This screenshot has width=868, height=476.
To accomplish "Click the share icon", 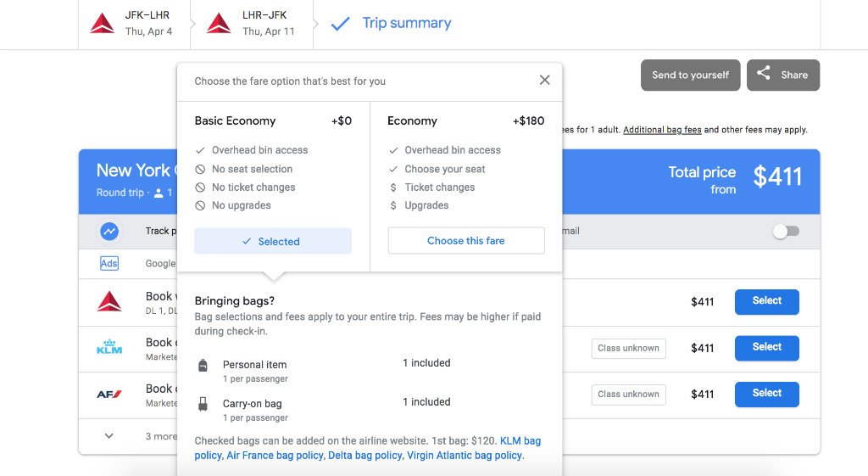I will [x=764, y=74].
